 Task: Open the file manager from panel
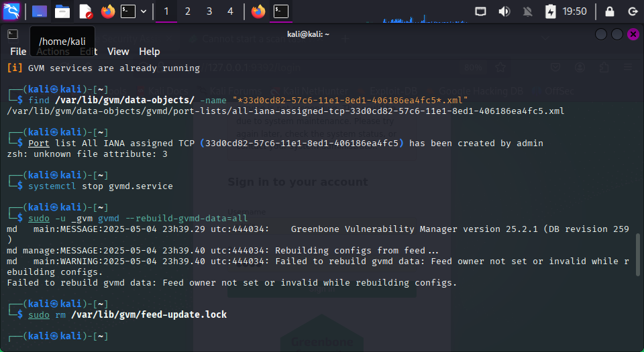pyautogui.click(x=62, y=11)
